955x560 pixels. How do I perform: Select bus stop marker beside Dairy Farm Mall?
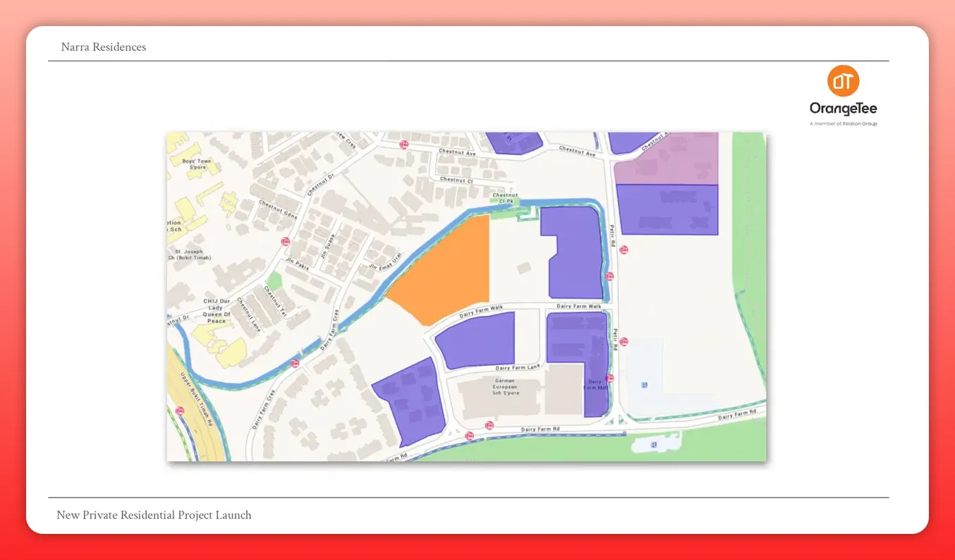pyautogui.click(x=609, y=378)
